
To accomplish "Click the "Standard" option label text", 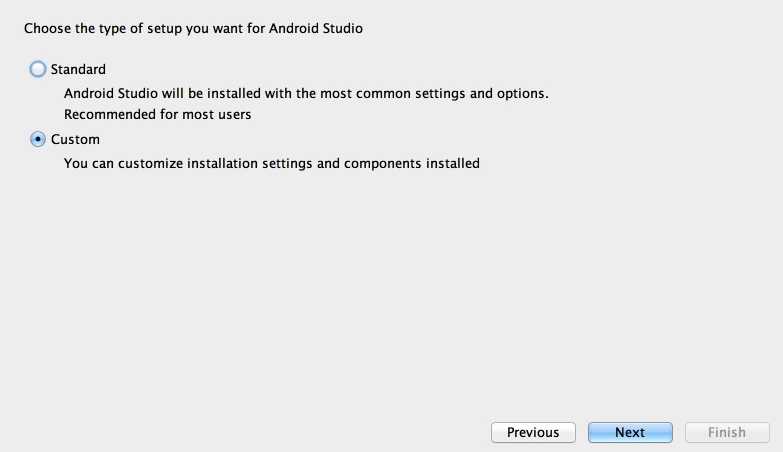I will click(78, 69).
